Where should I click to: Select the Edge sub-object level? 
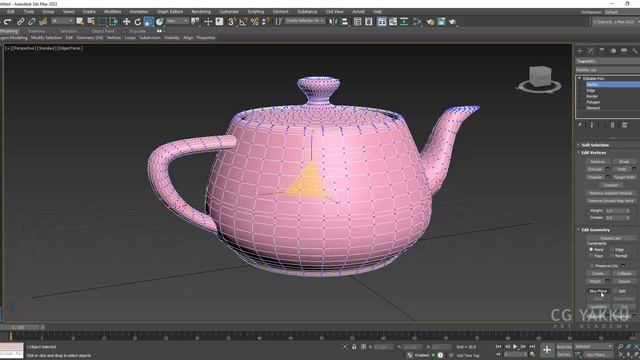click(591, 90)
